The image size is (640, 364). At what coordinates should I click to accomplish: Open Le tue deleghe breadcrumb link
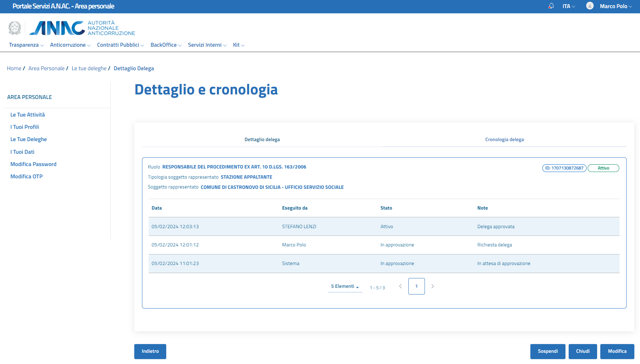coord(89,68)
